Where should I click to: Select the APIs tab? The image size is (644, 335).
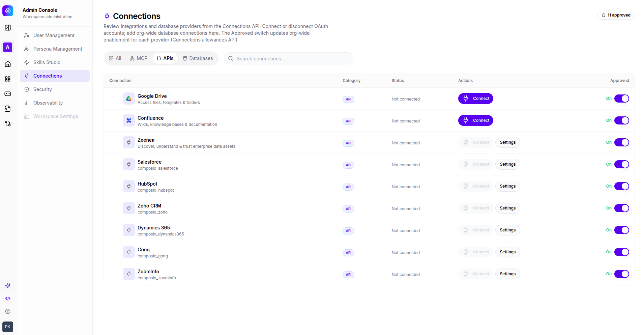(165, 58)
